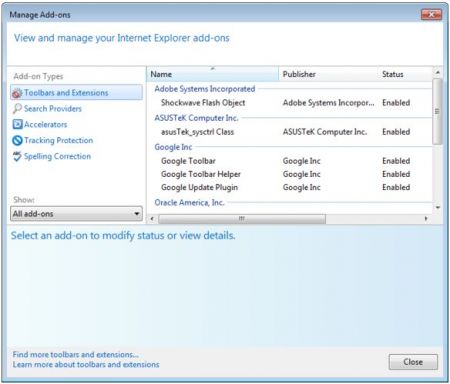
Task: Click Enabled status of Shockwave Flash Object
Action: click(x=396, y=103)
